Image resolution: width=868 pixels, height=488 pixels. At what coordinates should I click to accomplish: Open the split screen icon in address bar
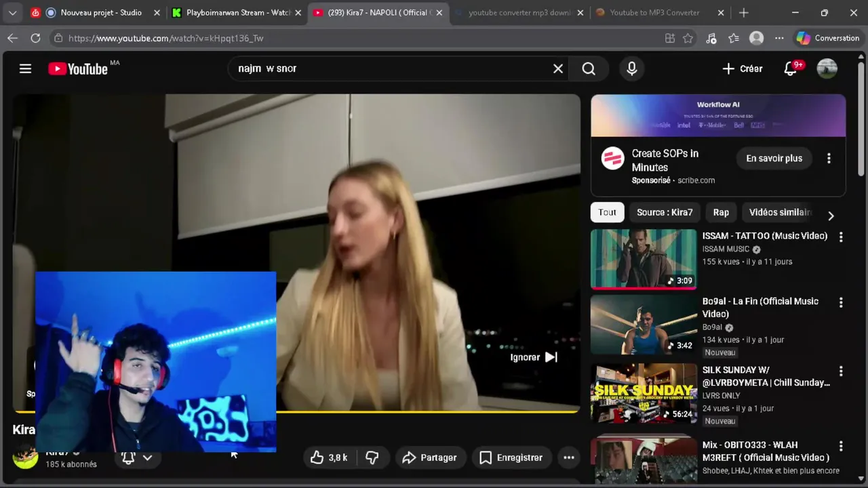[x=670, y=38]
